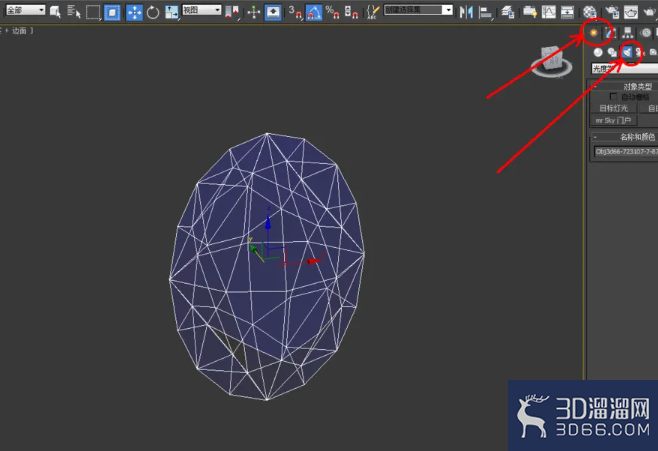This screenshot has width=658, height=451.
Task: Click the 目标灯光 button
Action: [614, 108]
